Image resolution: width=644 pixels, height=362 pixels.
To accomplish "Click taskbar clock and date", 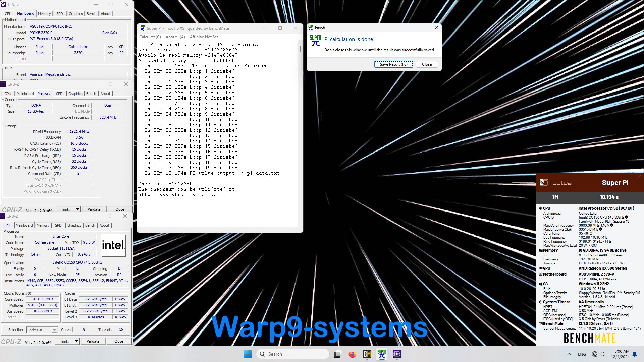I will (620, 354).
